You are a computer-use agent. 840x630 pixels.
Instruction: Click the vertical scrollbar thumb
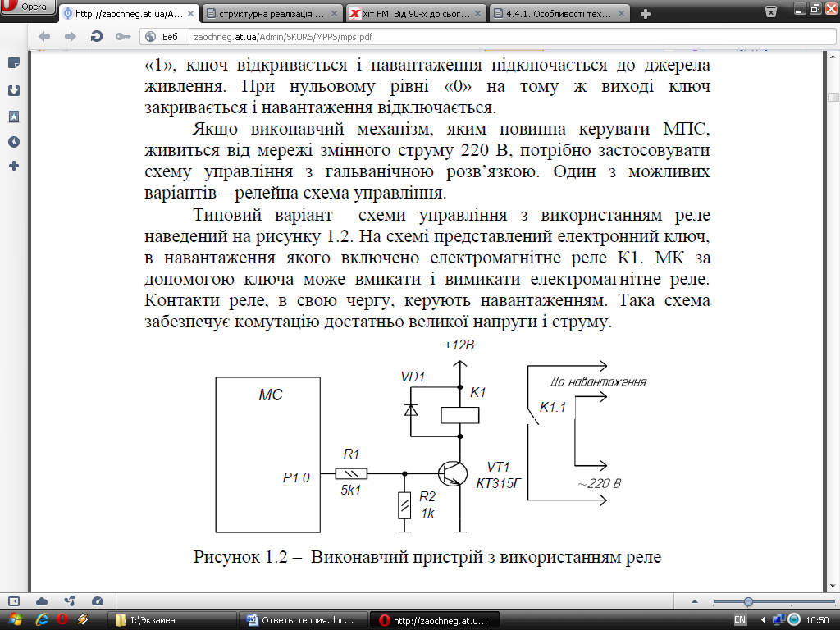pyautogui.click(x=833, y=98)
